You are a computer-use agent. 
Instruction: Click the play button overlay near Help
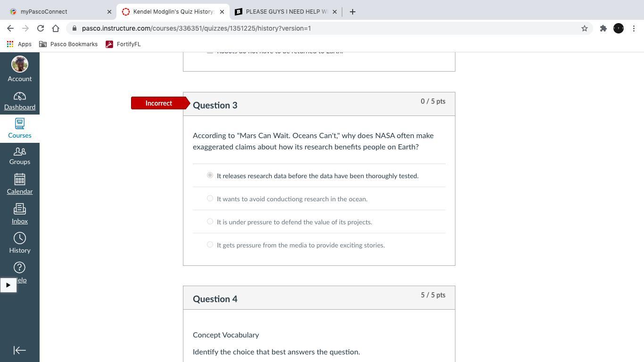(x=8, y=285)
